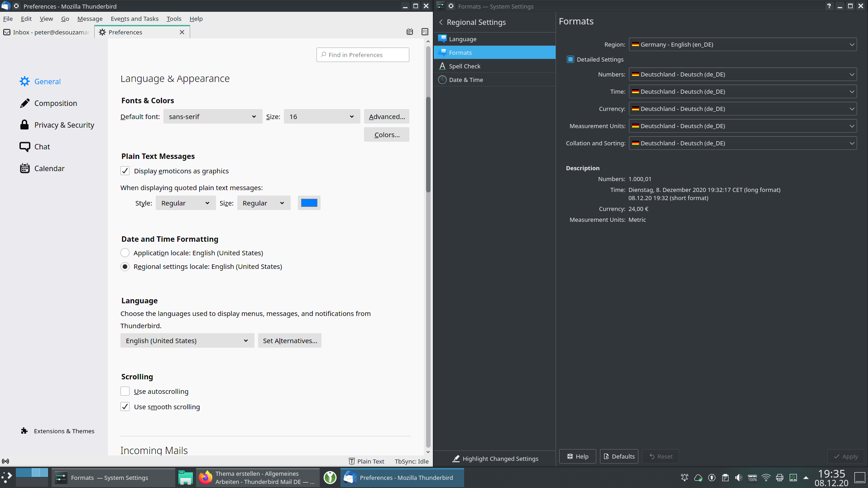Open Time format dropdown
This screenshot has width=868, height=488.
(743, 91)
